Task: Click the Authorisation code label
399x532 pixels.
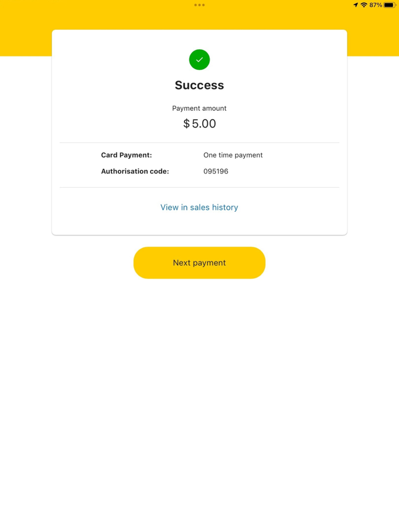Action: (135, 171)
